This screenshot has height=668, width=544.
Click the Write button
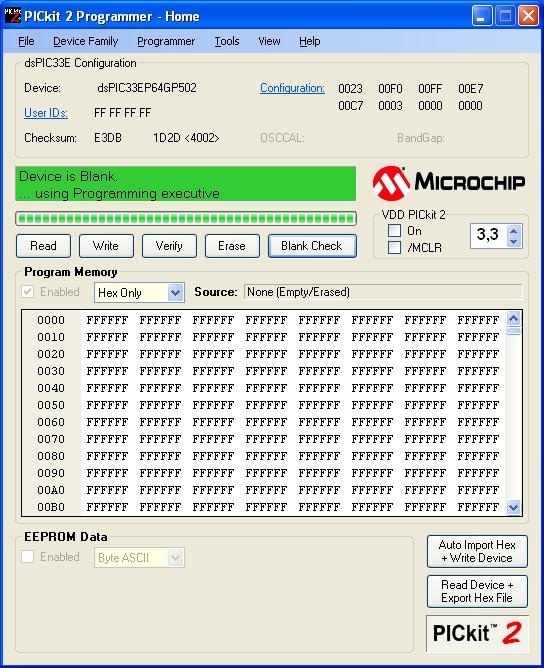coord(106,246)
